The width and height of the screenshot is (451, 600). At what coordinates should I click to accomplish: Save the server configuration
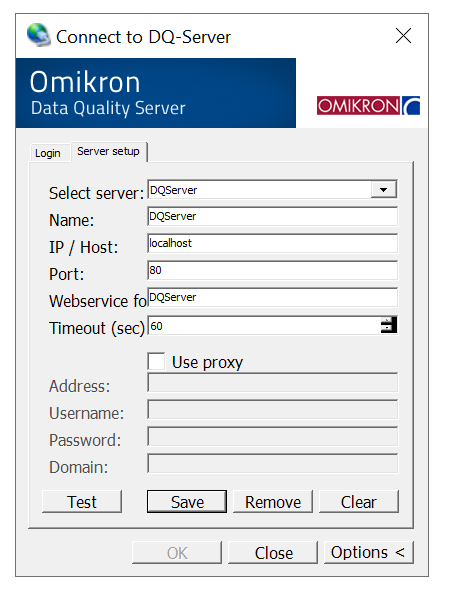tap(187, 502)
